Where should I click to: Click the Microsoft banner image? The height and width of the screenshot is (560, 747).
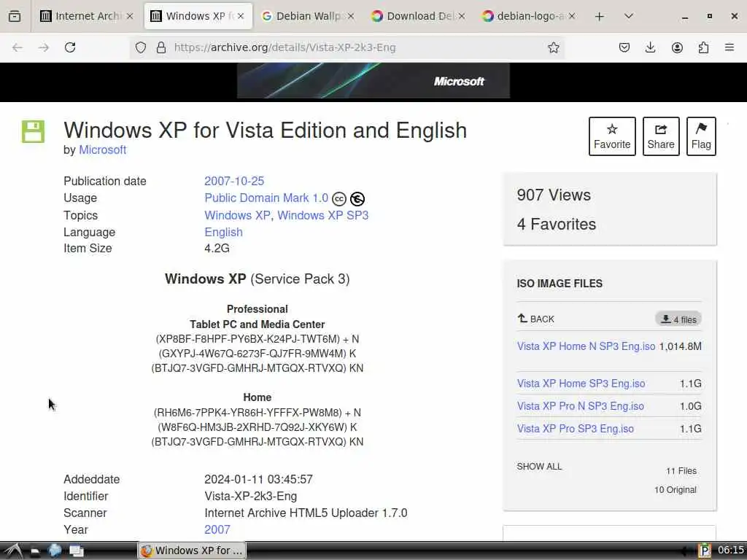pos(373,81)
